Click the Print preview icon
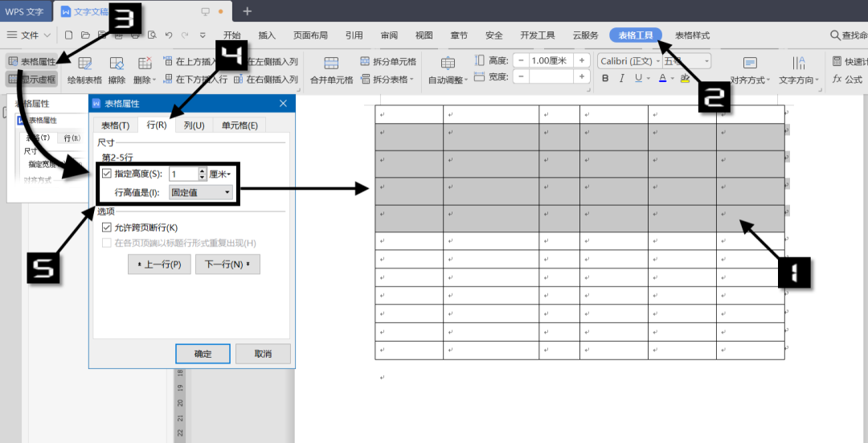868x443 pixels. point(152,35)
